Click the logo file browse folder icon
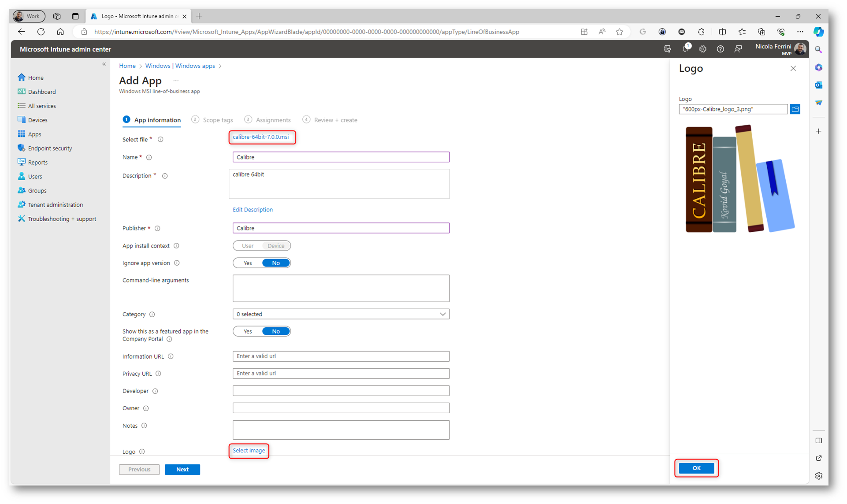The width and height of the screenshot is (847, 504). click(795, 109)
